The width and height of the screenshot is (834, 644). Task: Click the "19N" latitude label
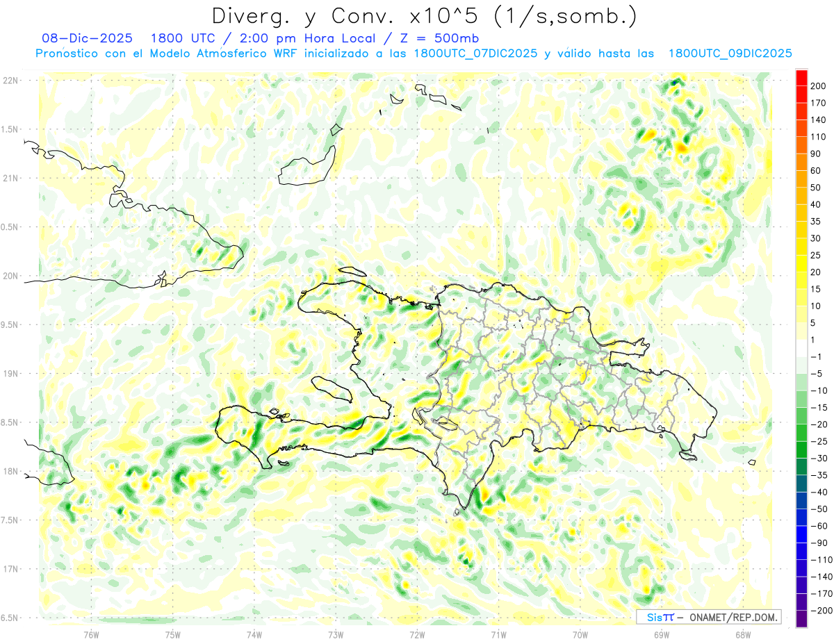pyautogui.click(x=10, y=374)
